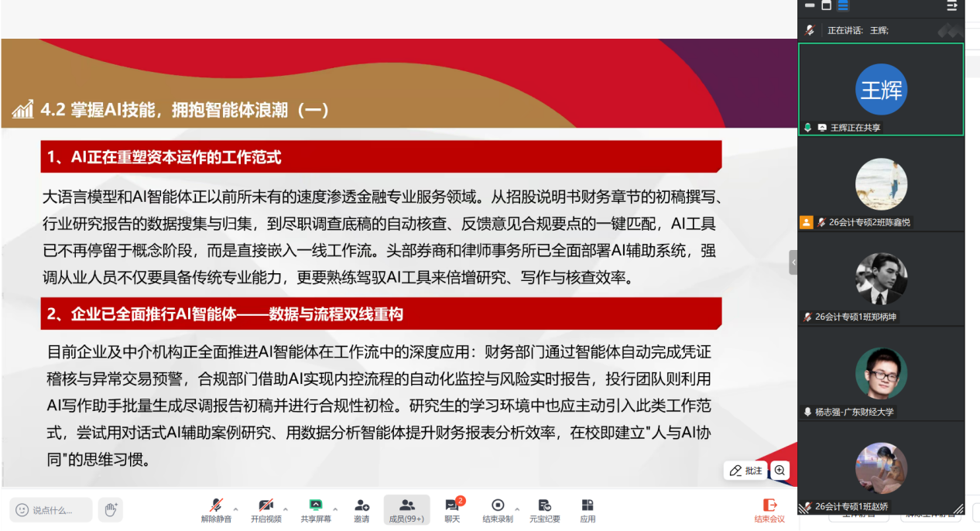Click the 结束会议 end meeting button
This screenshot has height=531, width=980.
pyautogui.click(x=769, y=509)
